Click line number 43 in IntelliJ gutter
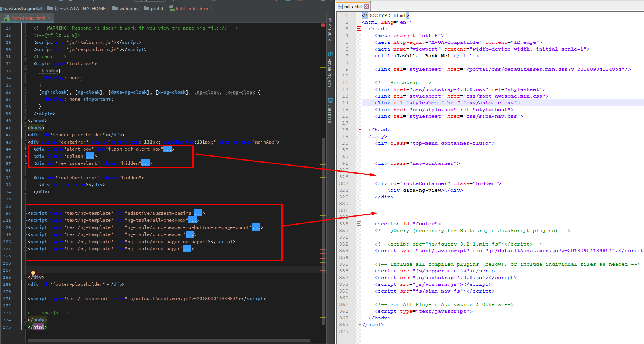Viewport: 644px width, 344px height. coord(8,142)
